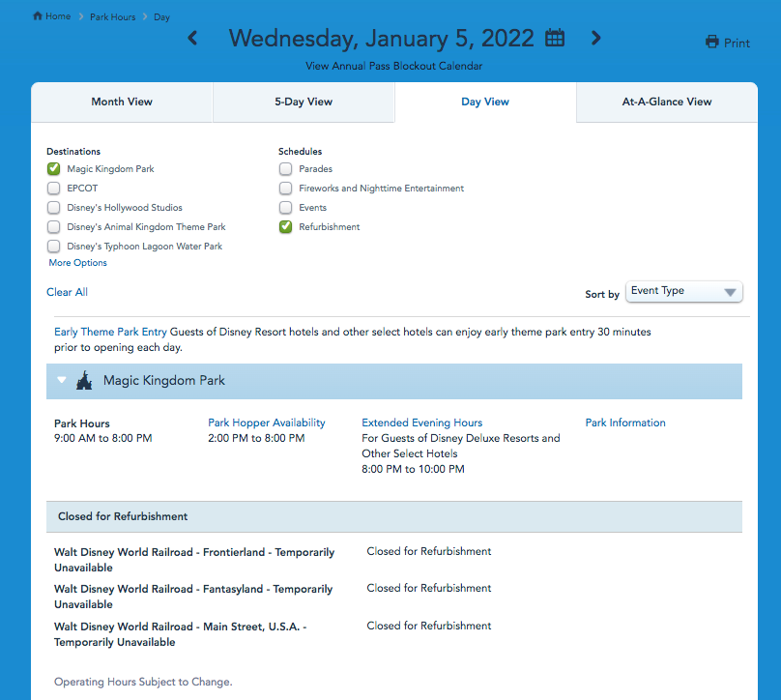The height and width of the screenshot is (700, 781).
Task: Open Park Information link
Action: tap(625, 423)
